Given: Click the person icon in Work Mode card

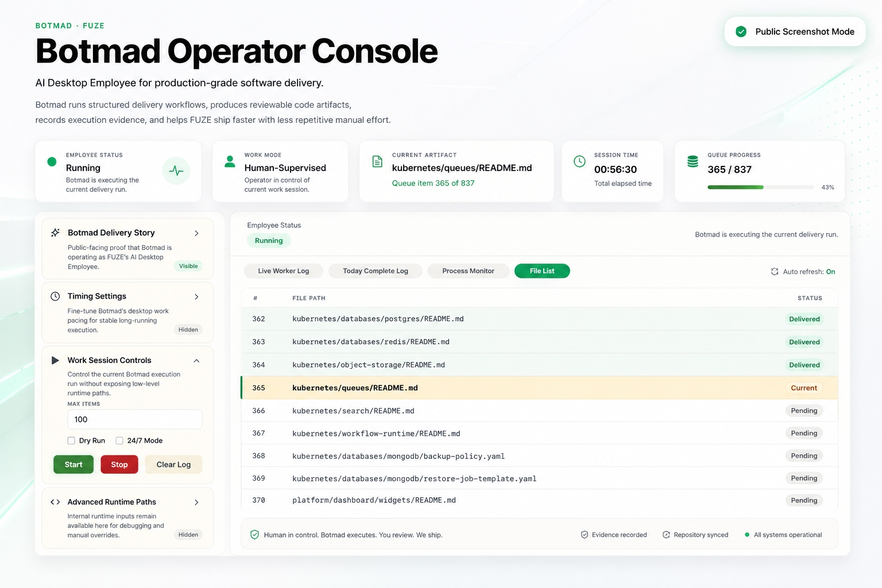Looking at the screenshot, I should point(230,161).
